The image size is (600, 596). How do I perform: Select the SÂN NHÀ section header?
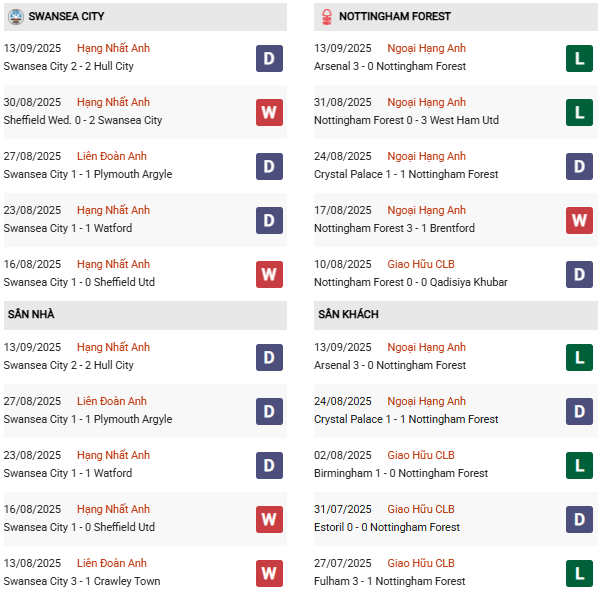pyautogui.click(x=31, y=315)
